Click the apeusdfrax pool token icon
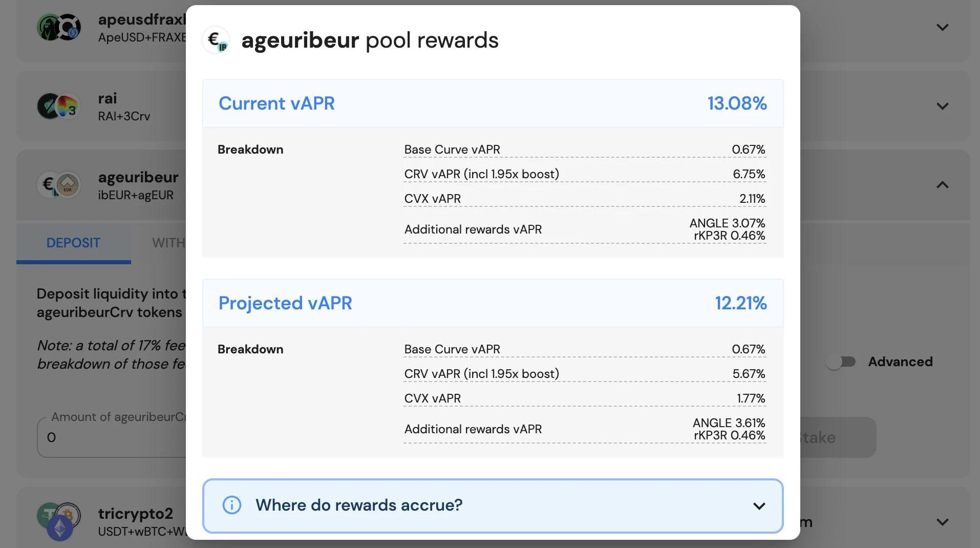This screenshot has height=548, width=980. pyautogui.click(x=59, y=27)
